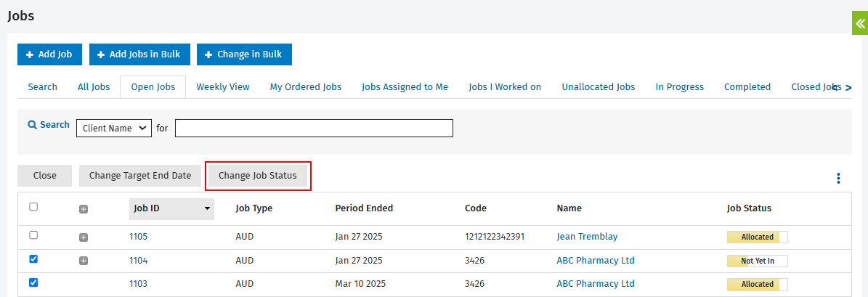Screen dimensions: 868x297
Task: Click the Period Ended column header
Action: coord(364,208)
